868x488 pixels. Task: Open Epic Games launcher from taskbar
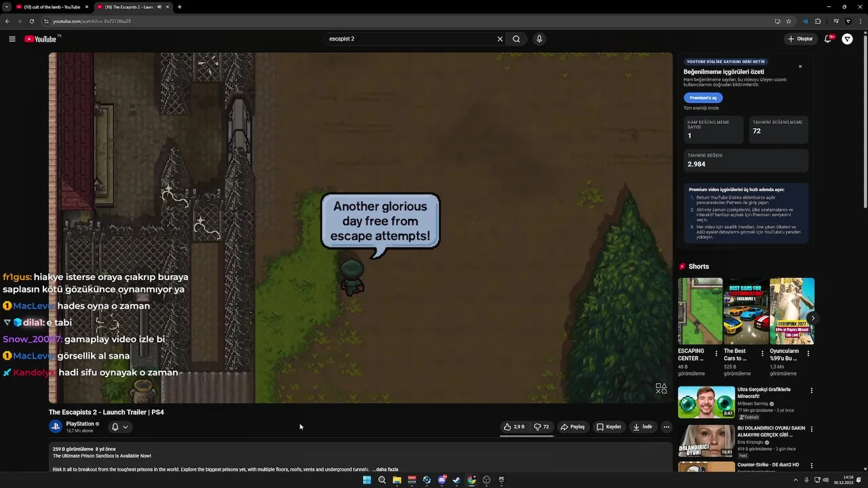(x=501, y=480)
